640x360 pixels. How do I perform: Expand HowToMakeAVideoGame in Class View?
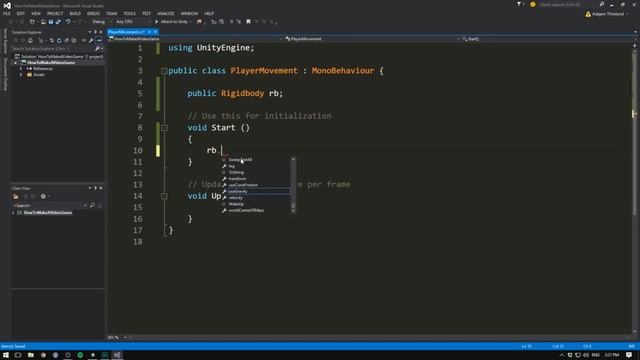13,213
